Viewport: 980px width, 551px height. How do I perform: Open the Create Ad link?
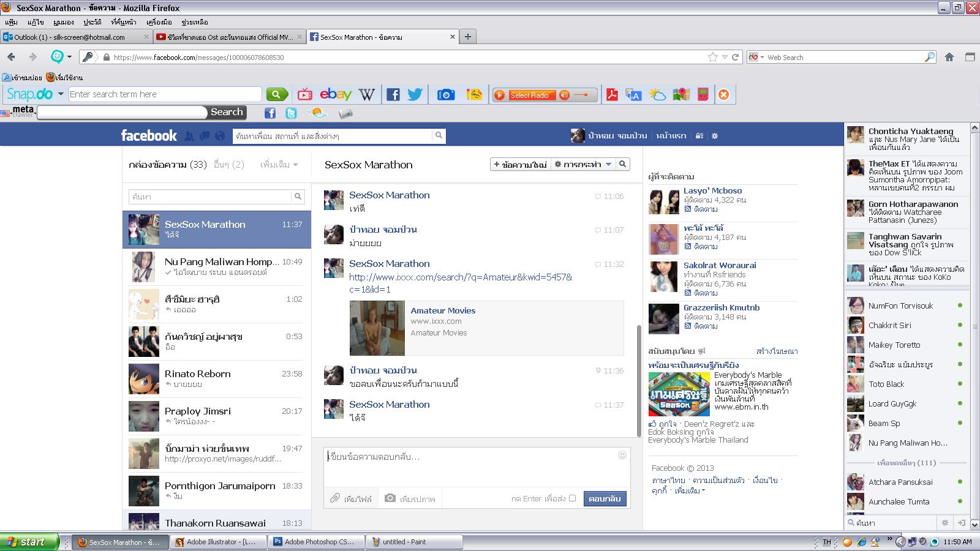point(777,351)
